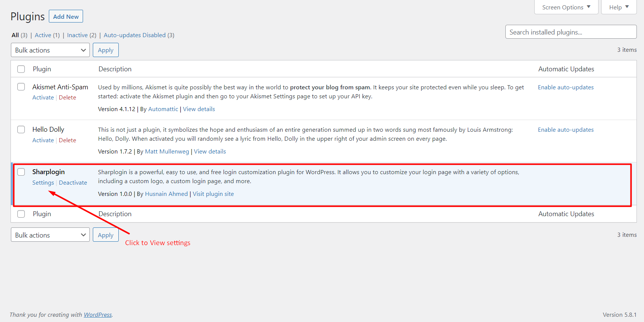Click the installed plugins search field
The height and width of the screenshot is (322, 644).
(x=571, y=32)
